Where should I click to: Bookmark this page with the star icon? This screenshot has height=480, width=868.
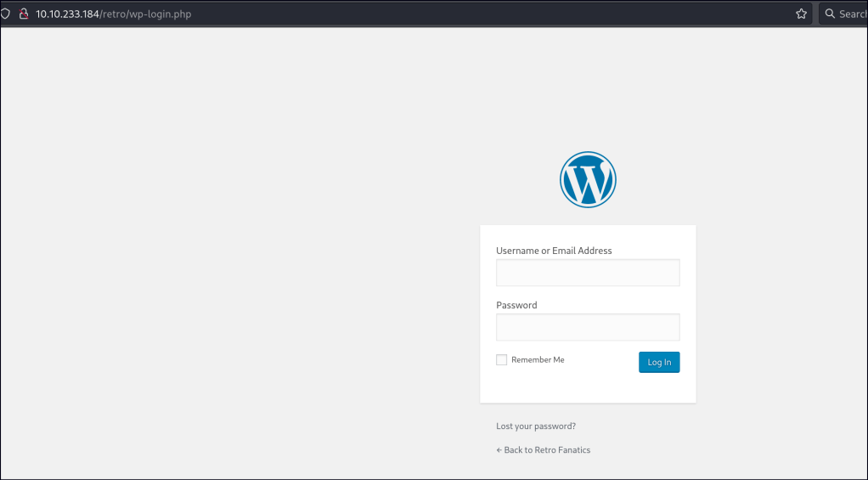[801, 14]
